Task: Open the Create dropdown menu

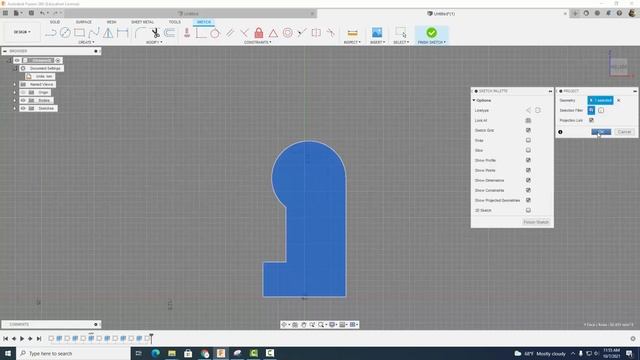Action: pos(86,42)
